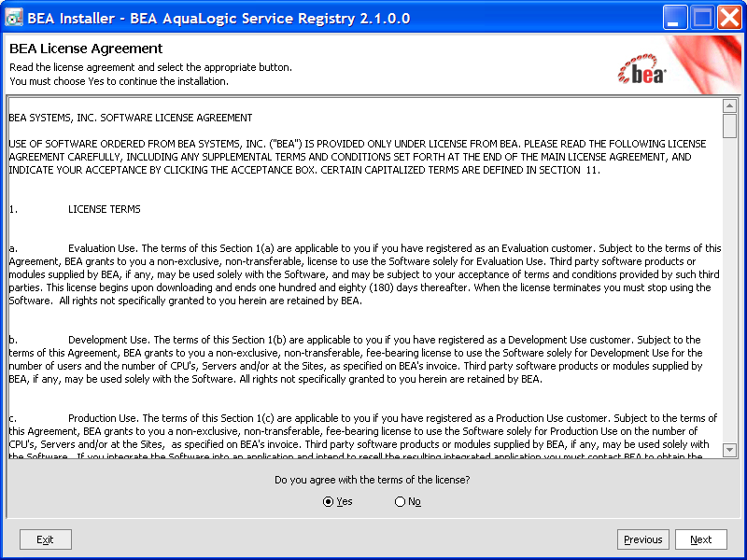Proceed with the Next button
The width and height of the screenshot is (747, 560).
[x=701, y=539]
